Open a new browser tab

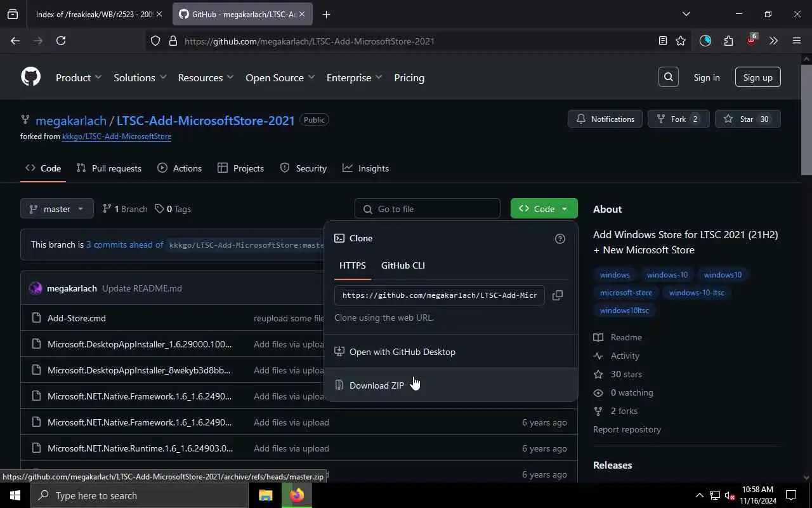[x=326, y=14]
